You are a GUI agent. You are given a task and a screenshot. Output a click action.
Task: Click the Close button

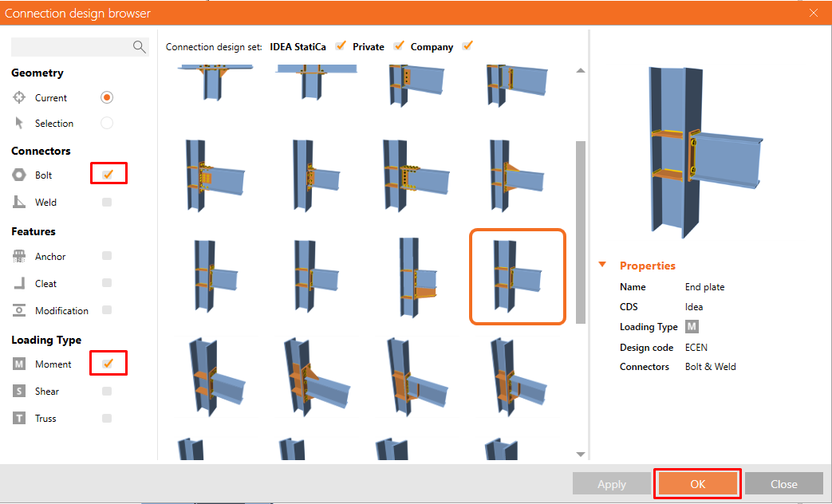pos(783,483)
